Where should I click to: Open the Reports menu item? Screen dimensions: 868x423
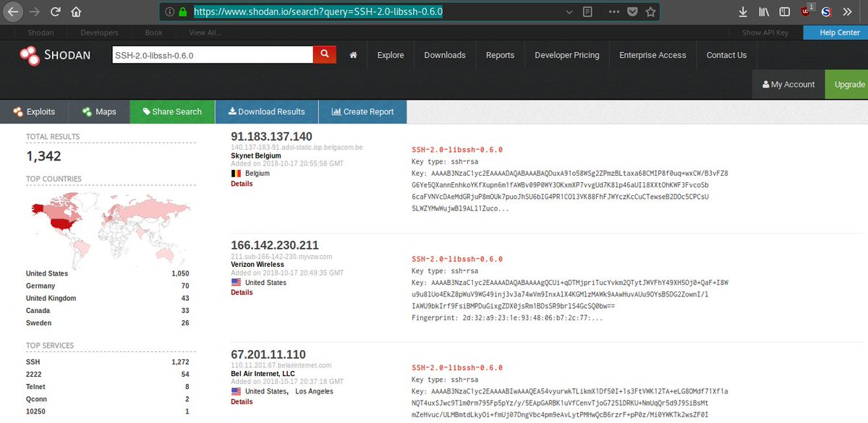coord(500,55)
